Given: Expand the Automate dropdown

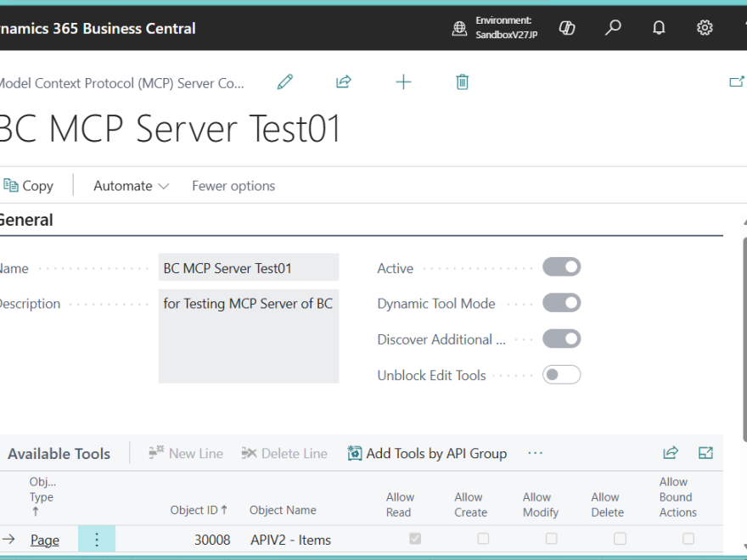Looking at the screenshot, I should [131, 186].
